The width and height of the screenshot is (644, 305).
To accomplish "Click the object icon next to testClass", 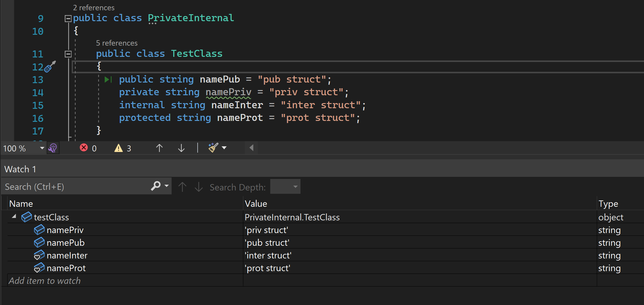I will click(x=27, y=217).
